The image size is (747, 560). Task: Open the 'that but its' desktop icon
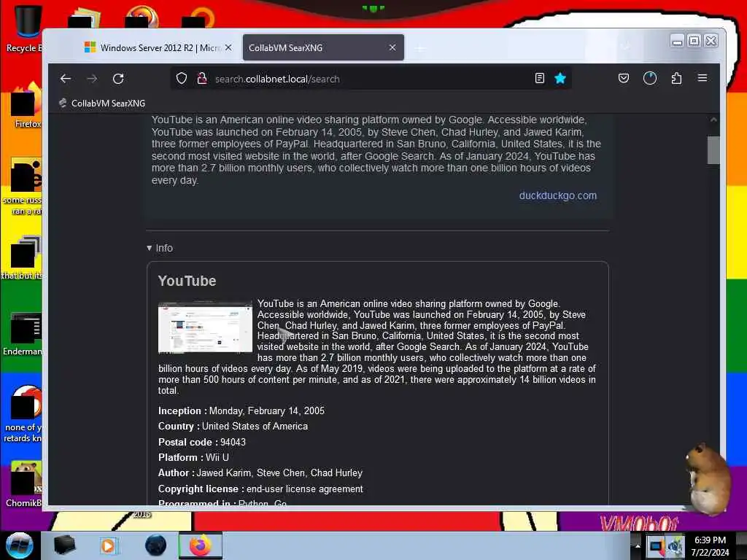click(x=23, y=257)
